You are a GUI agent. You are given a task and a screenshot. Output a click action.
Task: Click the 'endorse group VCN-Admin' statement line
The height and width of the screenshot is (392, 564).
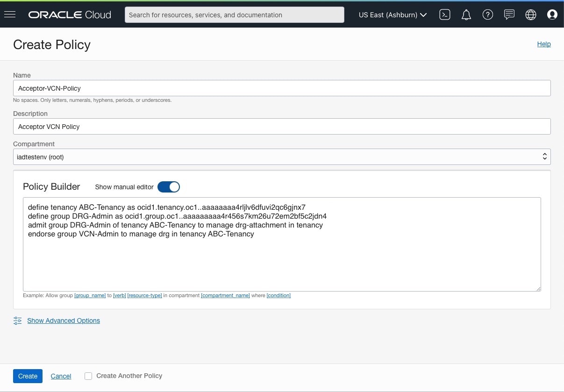(141, 234)
